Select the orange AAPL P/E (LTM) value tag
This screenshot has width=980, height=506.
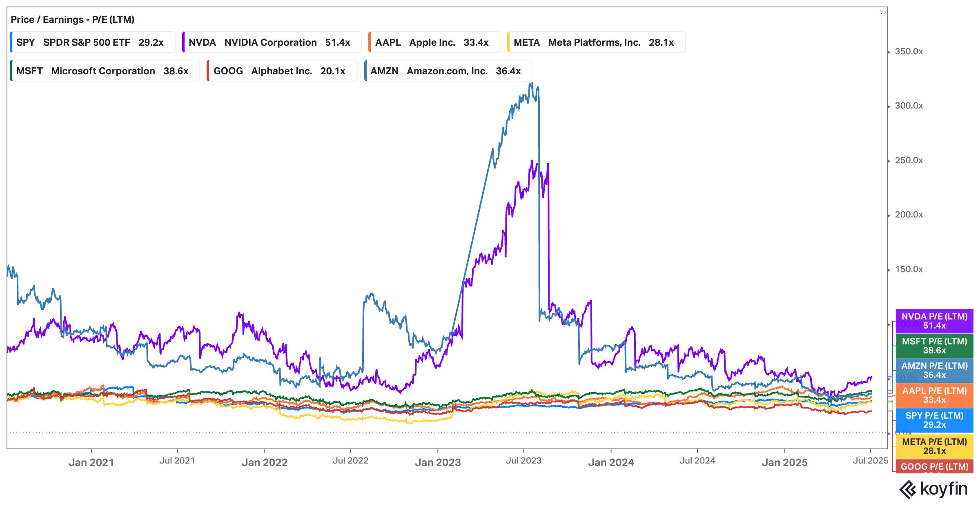934,395
